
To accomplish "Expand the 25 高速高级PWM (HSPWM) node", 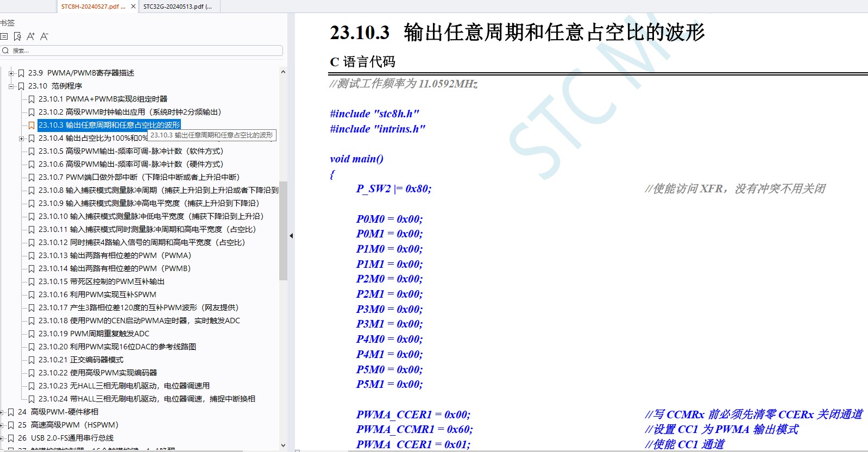I will (2, 425).
